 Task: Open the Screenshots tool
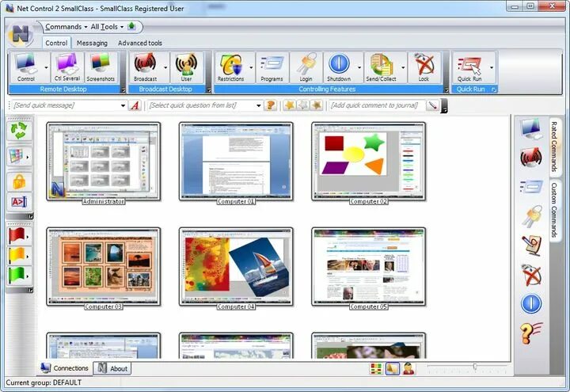tap(101, 67)
